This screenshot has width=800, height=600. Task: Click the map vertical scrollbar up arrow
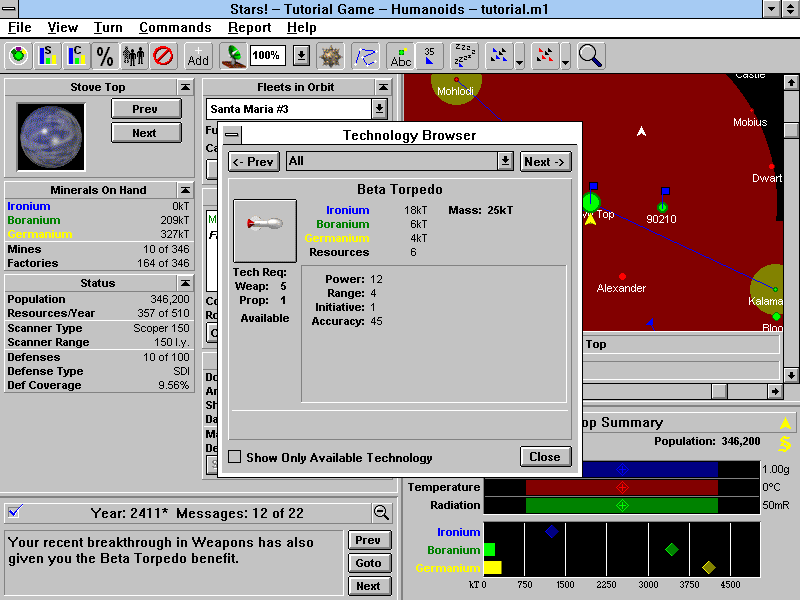click(x=791, y=82)
